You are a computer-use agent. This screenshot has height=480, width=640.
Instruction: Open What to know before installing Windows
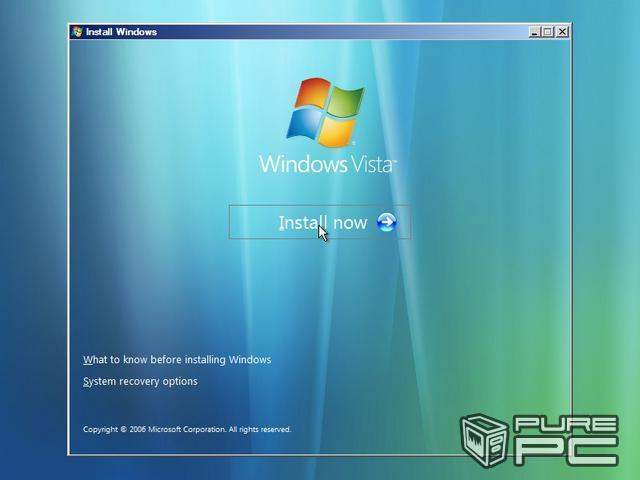pyautogui.click(x=177, y=360)
